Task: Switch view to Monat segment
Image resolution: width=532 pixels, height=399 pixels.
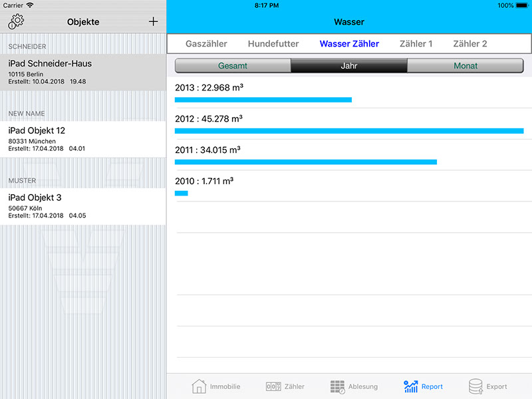Action: pyautogui.click(x=465, y=66)
